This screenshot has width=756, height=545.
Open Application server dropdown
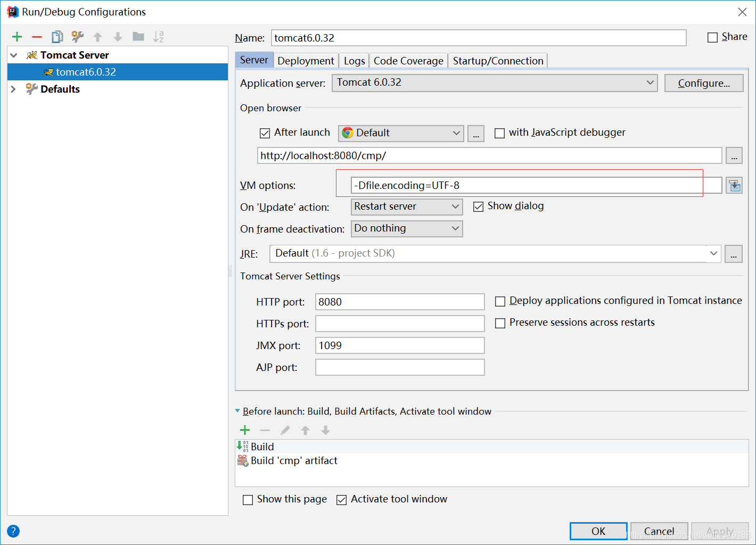click(x=495, y=83)
